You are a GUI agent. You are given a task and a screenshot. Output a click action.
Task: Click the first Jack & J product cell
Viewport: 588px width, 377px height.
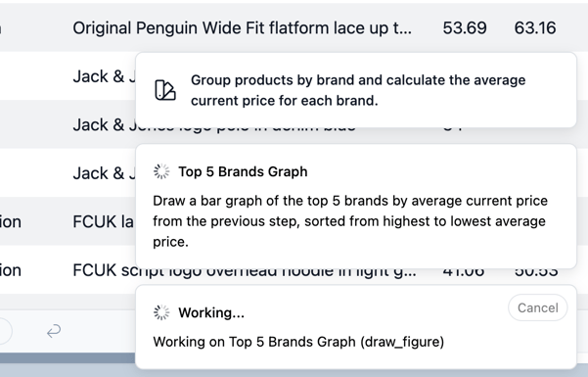(x=104, y=76)
